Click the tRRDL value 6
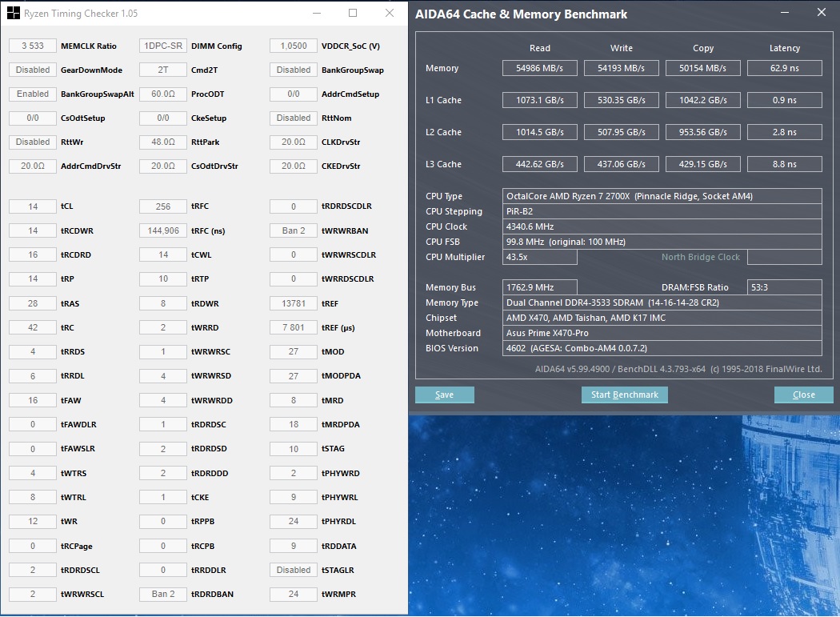The height and width of the screenshot is (617, 840). [33, 376]
